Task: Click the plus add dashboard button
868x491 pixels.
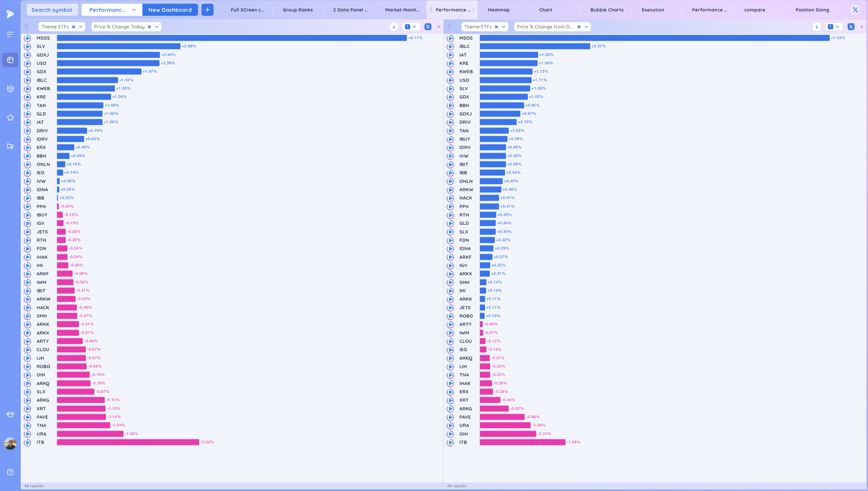Action: pos(207,10)
